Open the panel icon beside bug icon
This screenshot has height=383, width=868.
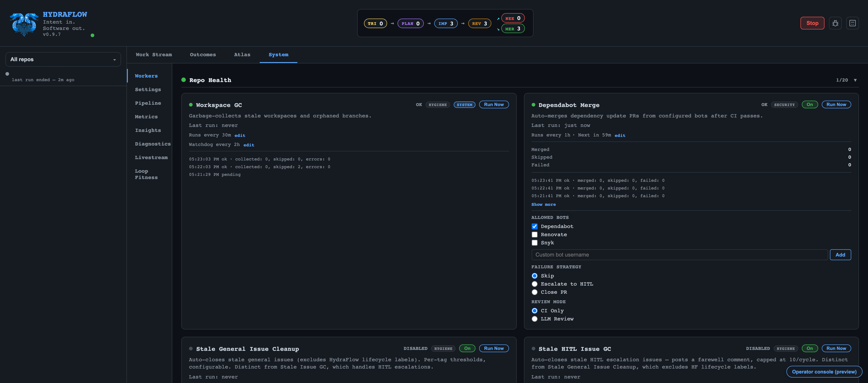click(x=853, y=23)
